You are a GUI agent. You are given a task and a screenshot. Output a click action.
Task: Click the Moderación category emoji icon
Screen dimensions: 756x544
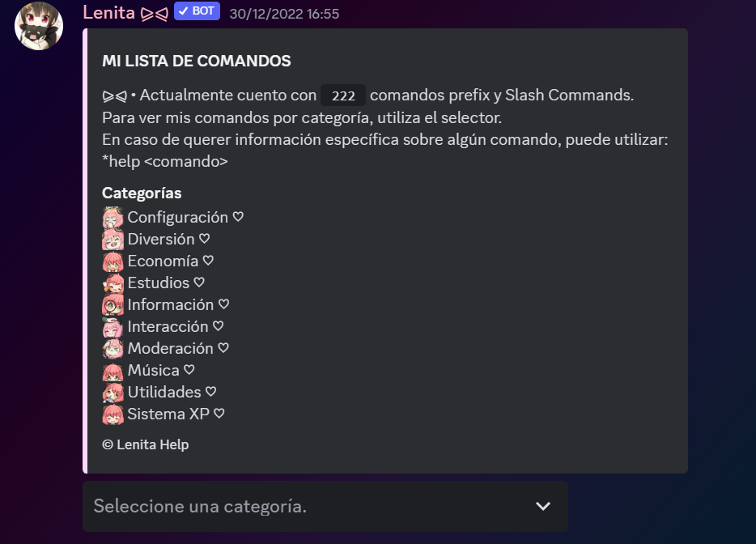[113, 348]
